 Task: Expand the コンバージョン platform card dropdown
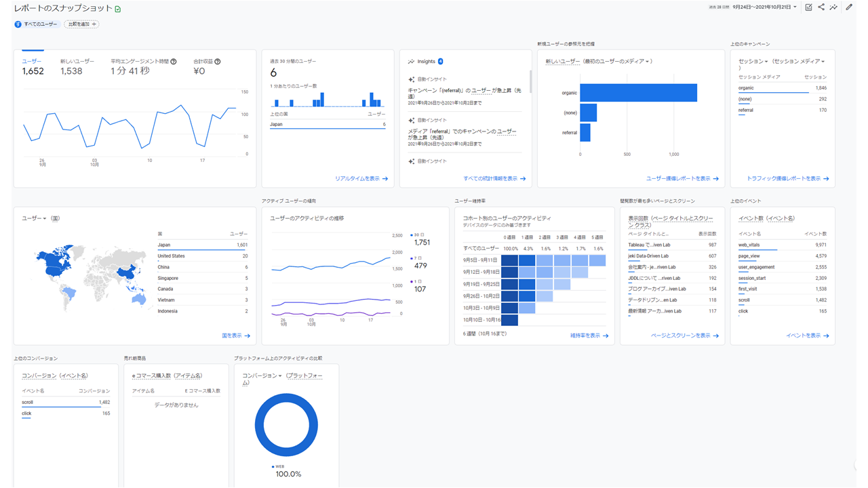click(279, 375)
